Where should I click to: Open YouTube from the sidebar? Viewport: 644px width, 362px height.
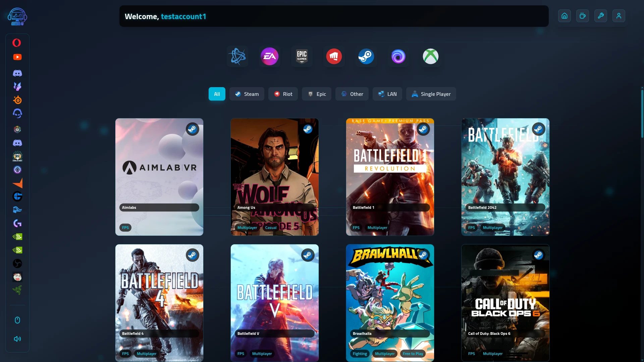[x=17, y=57]
